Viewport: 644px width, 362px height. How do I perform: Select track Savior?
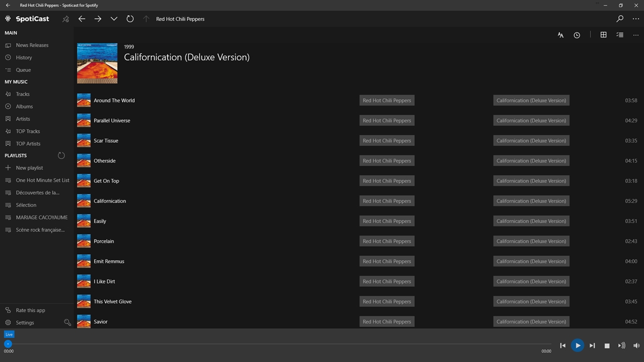[100, 322]
